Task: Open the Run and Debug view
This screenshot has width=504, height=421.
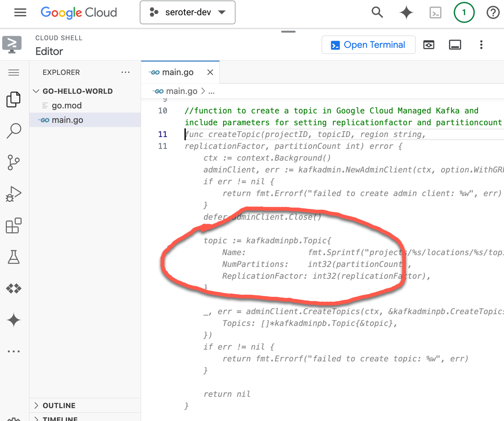Action: (14, 194)
